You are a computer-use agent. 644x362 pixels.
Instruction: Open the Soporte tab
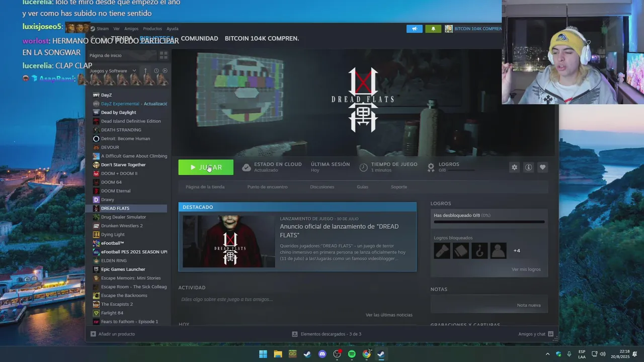(x=399, y=187)
